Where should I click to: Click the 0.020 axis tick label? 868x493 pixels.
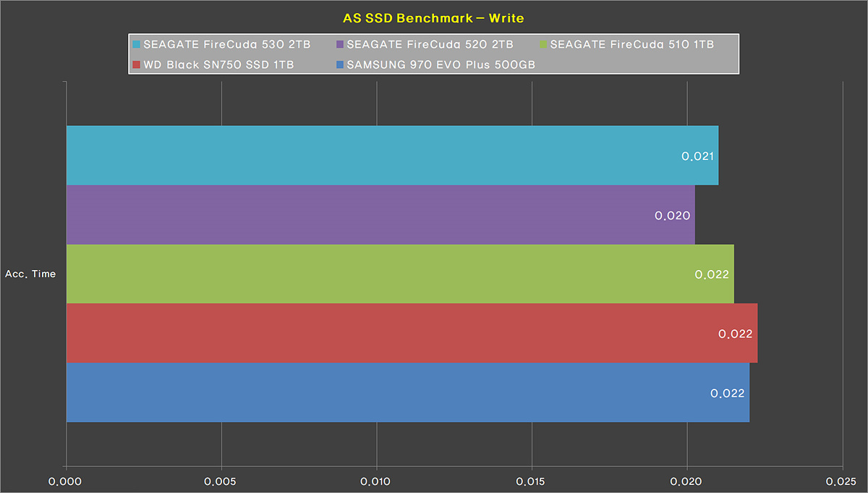[687, 481]
